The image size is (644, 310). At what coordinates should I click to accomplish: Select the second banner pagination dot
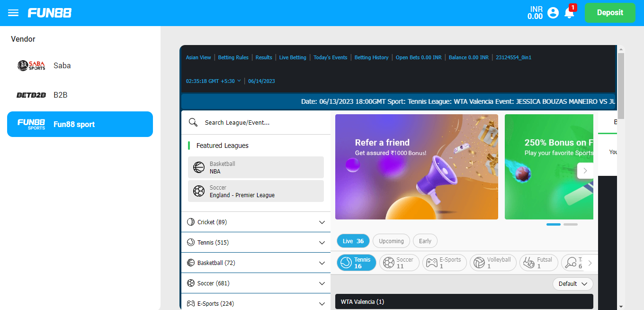571,224
